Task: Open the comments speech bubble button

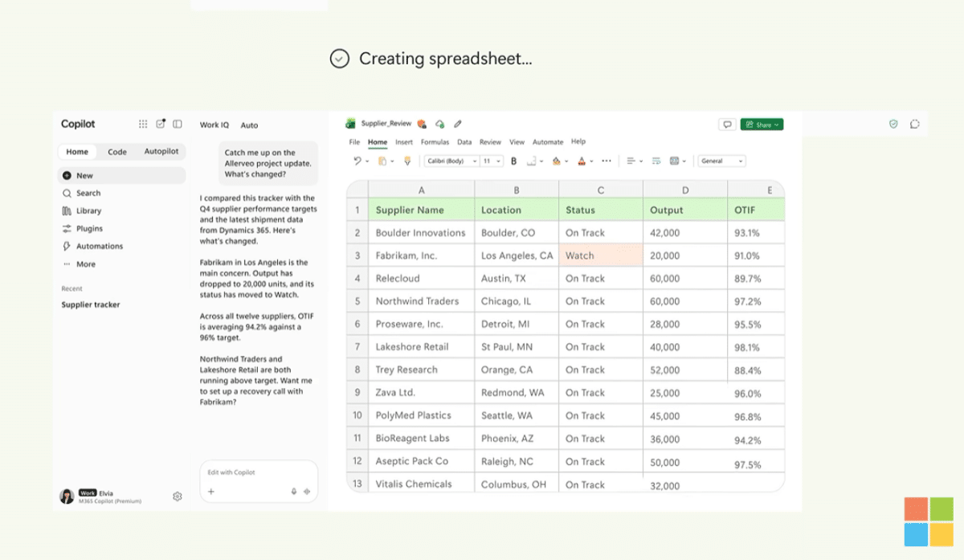Action: coord(727,125)
